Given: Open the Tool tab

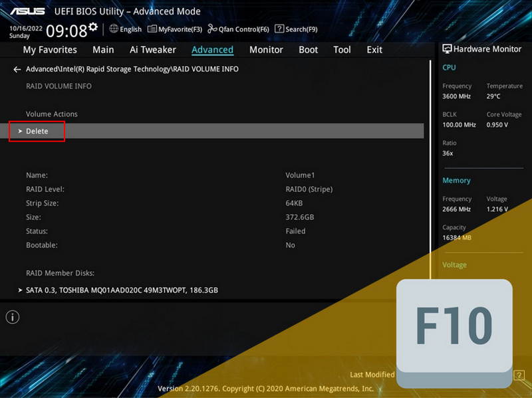Looking at the screenshot, I should [342, 50].
